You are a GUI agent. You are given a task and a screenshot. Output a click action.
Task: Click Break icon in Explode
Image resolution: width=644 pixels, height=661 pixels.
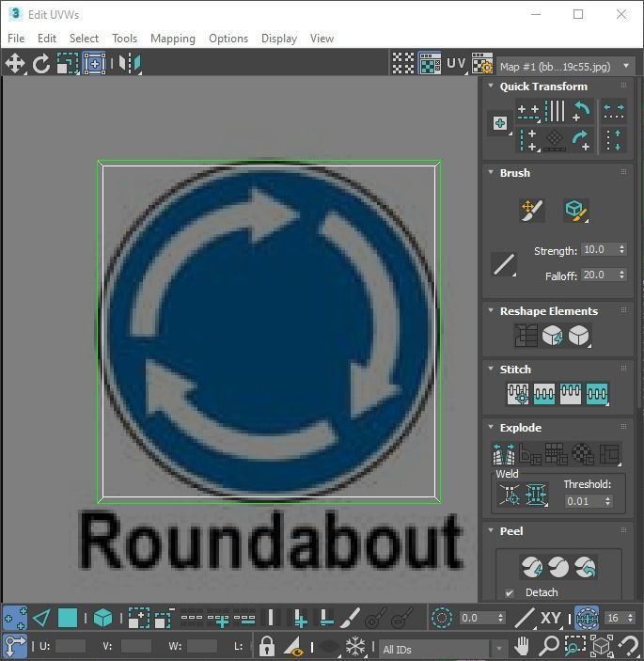[504, 453]
